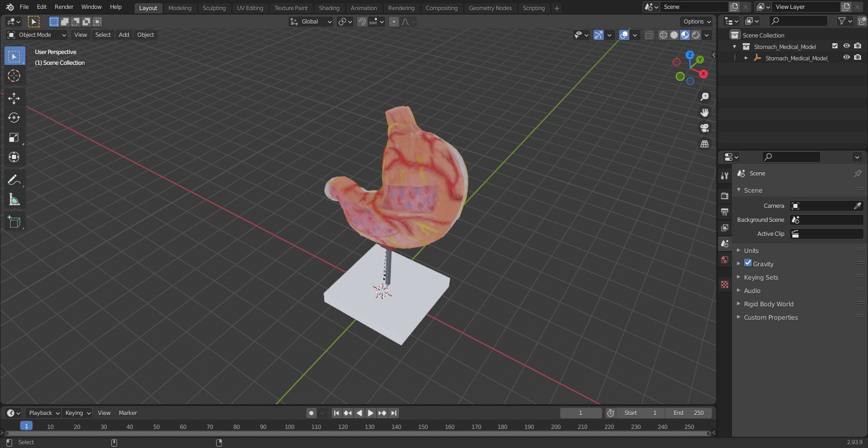The image size is (868, 448).
Task: Toggle show overlays button
Action: click(x=624, y=35)
